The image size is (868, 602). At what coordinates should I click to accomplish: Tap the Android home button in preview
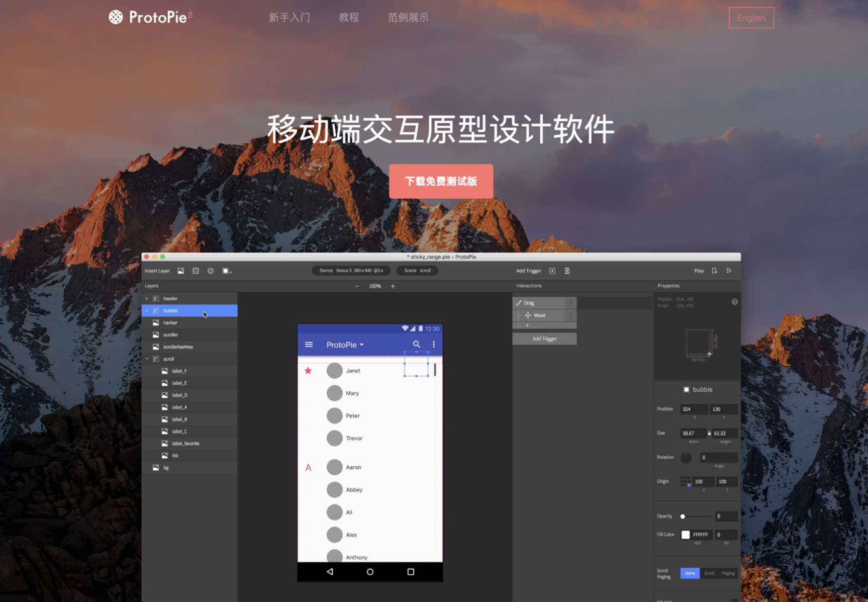[x=370, y=572]
